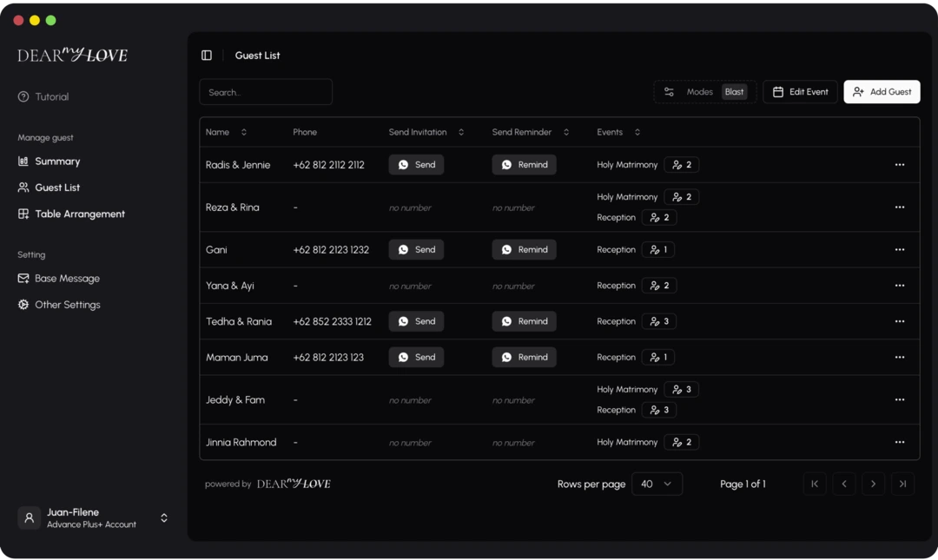This screenshot has height=560, width=938.
Task: Open Other Settings via the gear icon
Action: [x=21, y=305]
